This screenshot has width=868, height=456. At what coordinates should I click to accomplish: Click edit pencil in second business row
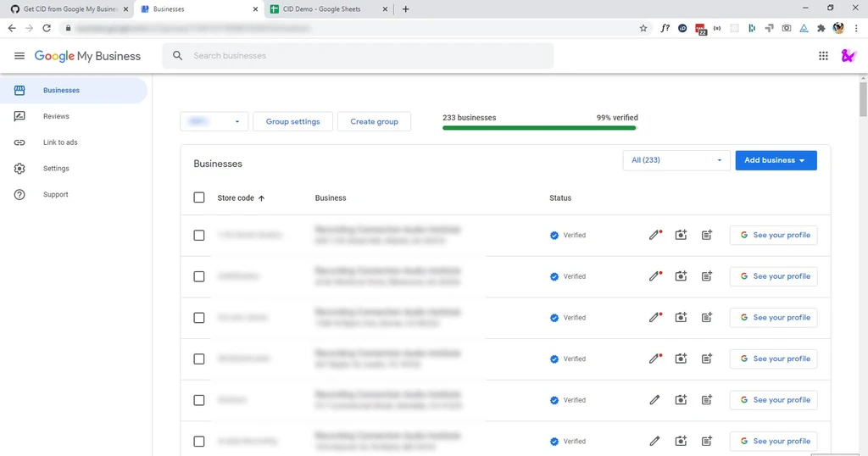click(x=655, y=275)
